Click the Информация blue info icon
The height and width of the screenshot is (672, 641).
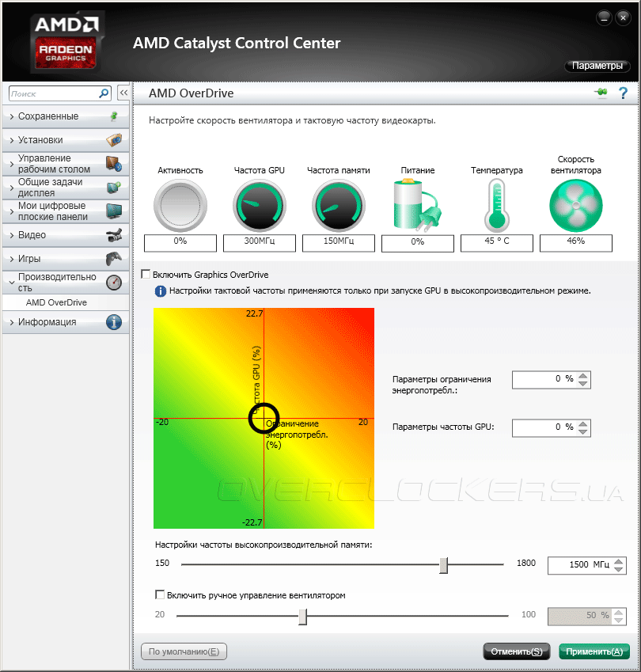click(x=114, y=322)
